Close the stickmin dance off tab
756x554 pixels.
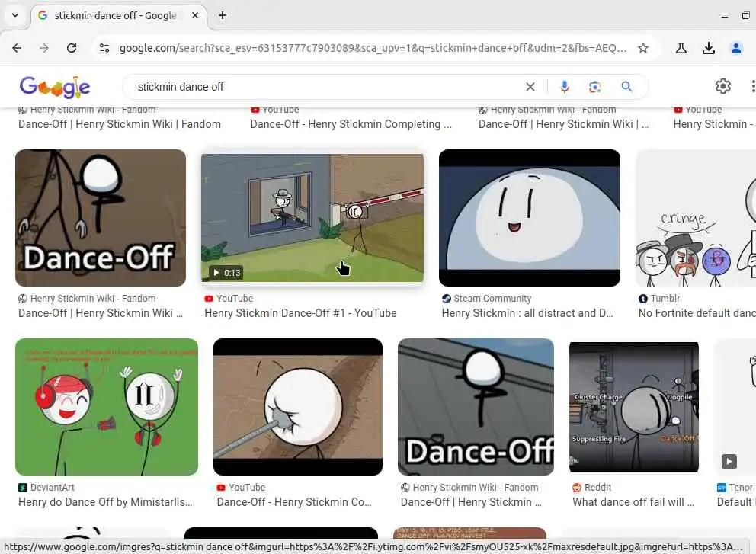pos(195,15)
